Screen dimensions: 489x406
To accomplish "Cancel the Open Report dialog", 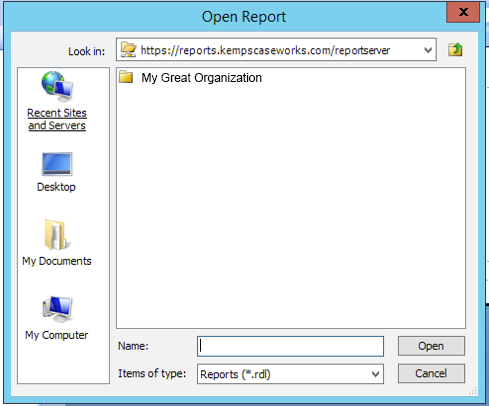I will tap(431, 373).
